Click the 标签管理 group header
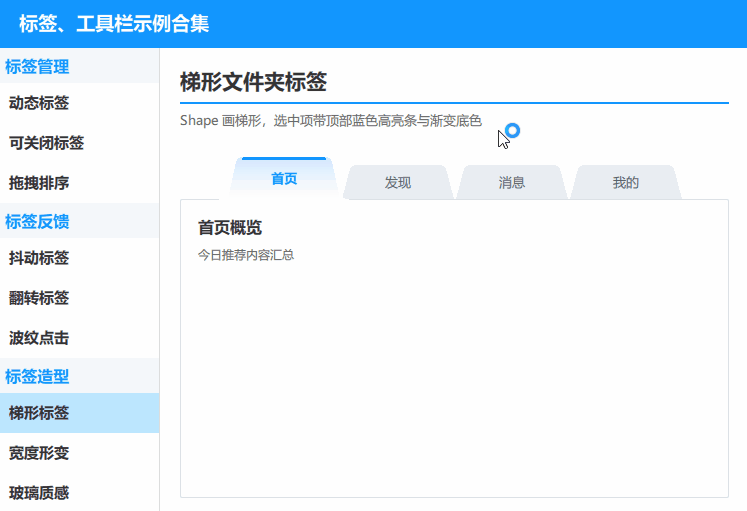The height and width of the screenshot is (511, 747). [80, 66]
